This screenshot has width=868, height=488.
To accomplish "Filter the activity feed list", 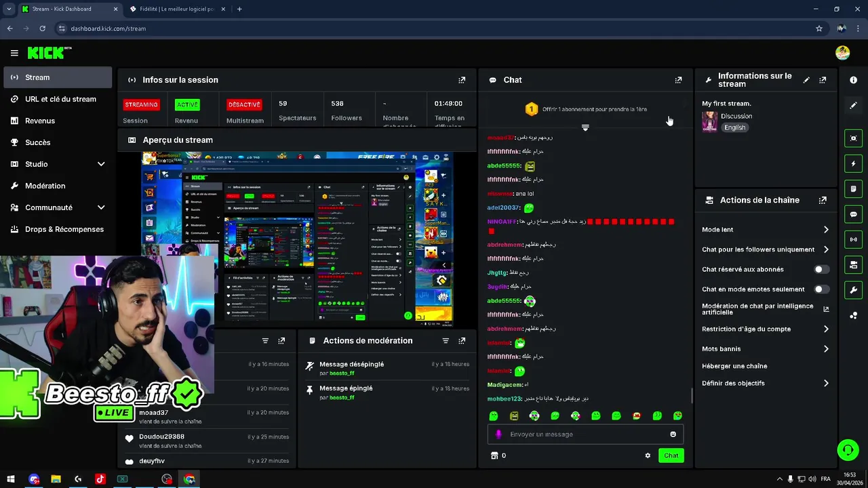I will click(265, 341).
